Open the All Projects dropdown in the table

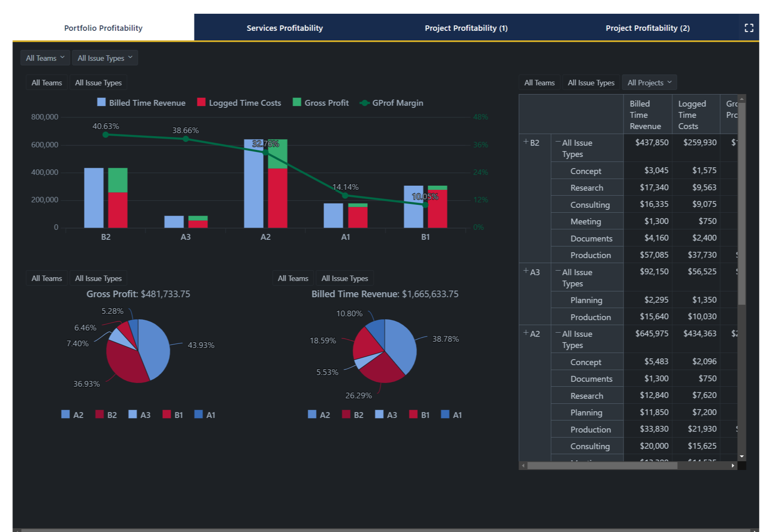coord(649,82)
